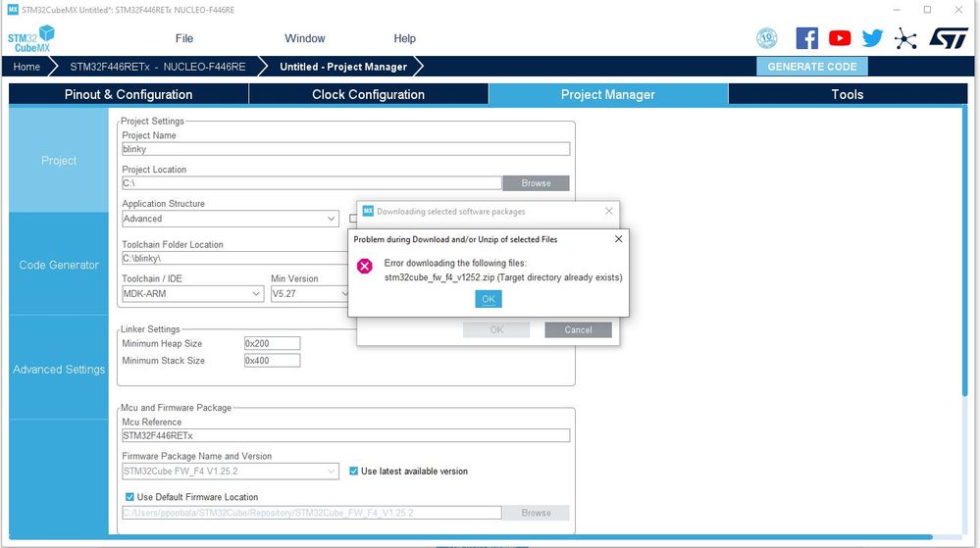Open the Window menu
Image resolution: width=980 pixels, height=548 pixels.
click(305, 39)
